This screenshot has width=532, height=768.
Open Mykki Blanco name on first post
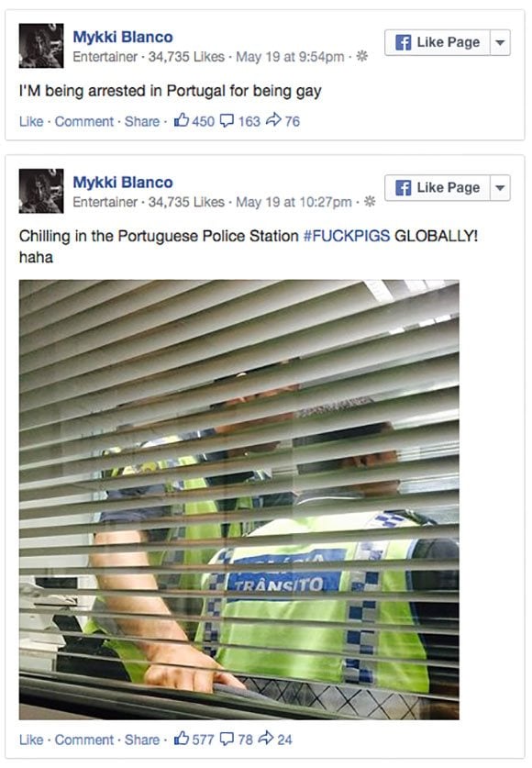tap(123, 37)
